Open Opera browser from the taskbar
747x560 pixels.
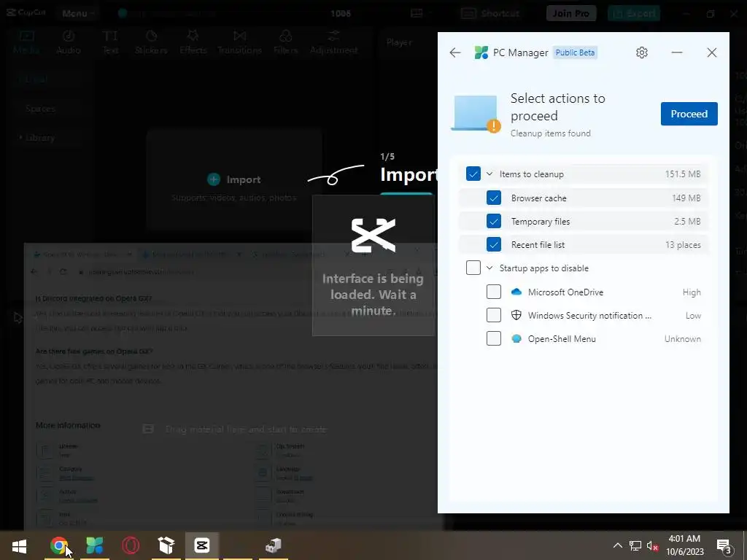[131, 545]
